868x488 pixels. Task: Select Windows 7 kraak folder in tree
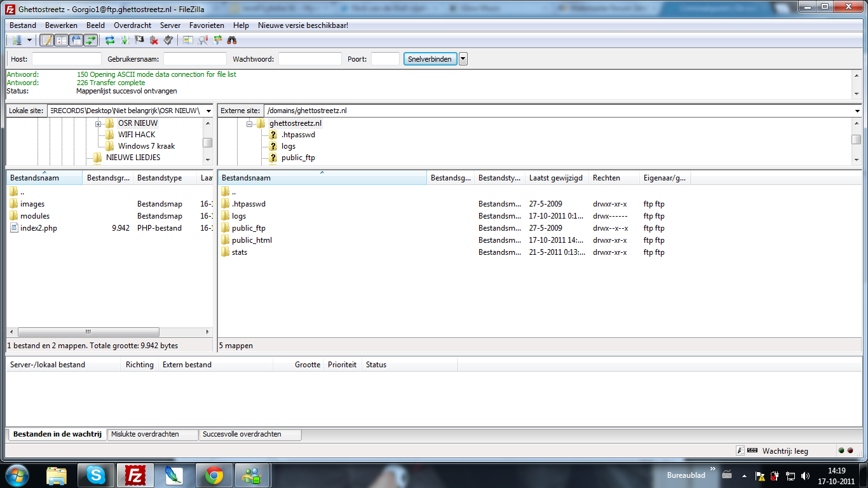pyautogui.click(x=146, y=146)
